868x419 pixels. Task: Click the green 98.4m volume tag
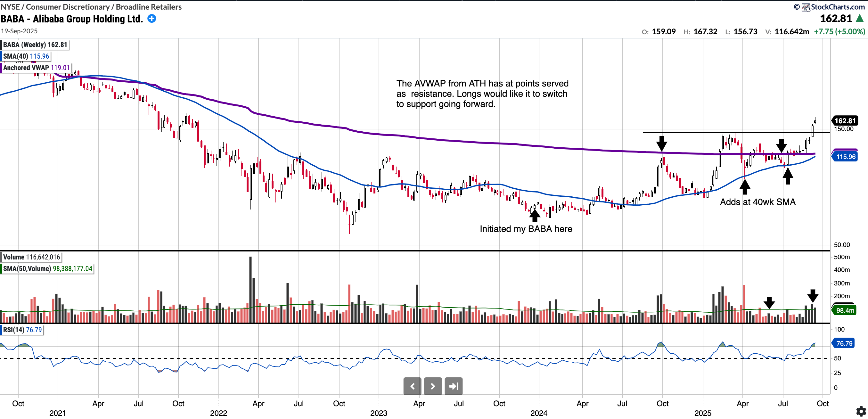tap(845, 310)
